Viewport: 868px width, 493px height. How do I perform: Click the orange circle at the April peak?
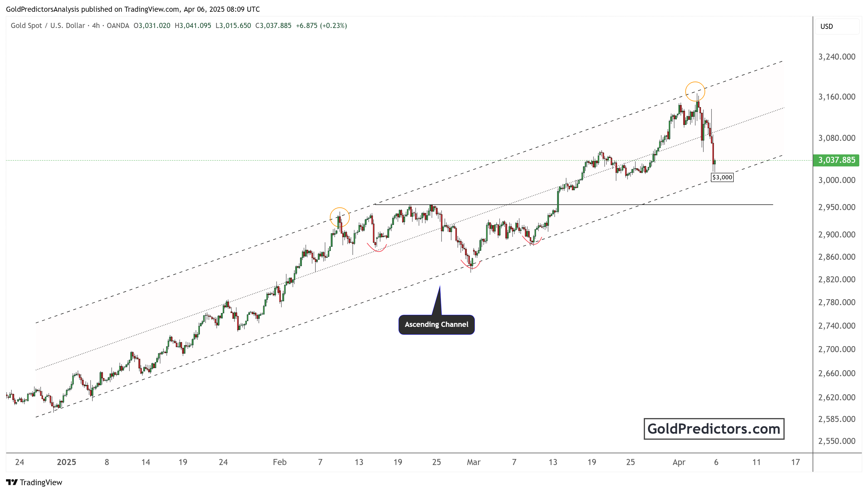(695, 91)
